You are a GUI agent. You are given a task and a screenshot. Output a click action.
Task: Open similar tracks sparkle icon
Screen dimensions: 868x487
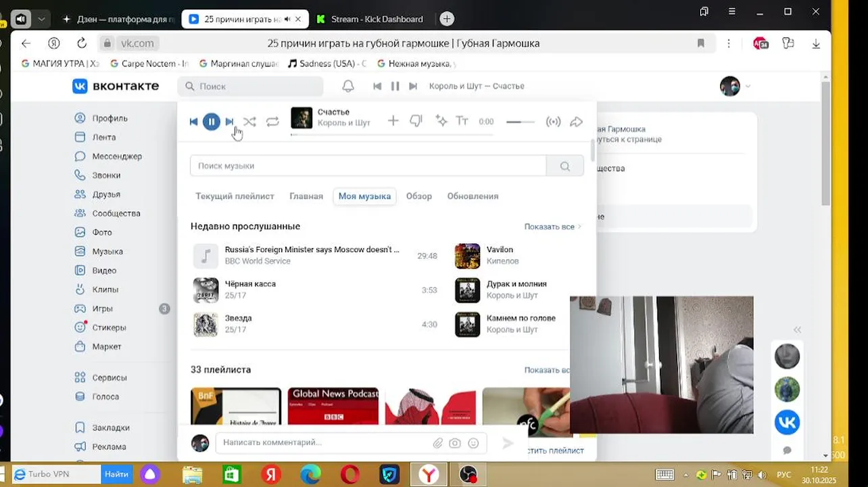441,121
